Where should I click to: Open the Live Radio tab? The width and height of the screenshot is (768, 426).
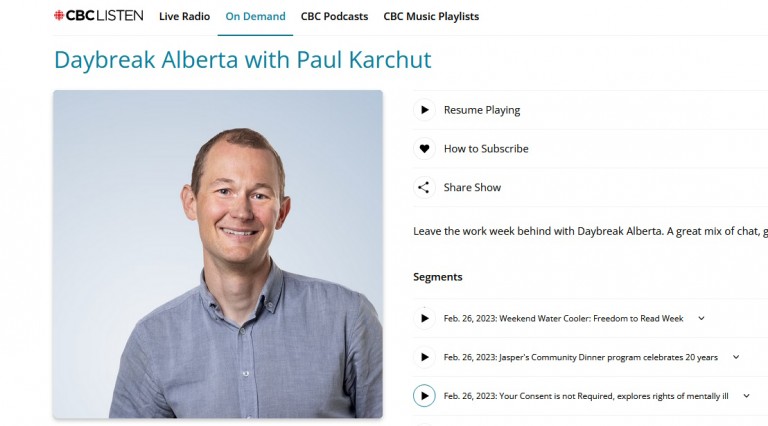click(x=184, y=16)
